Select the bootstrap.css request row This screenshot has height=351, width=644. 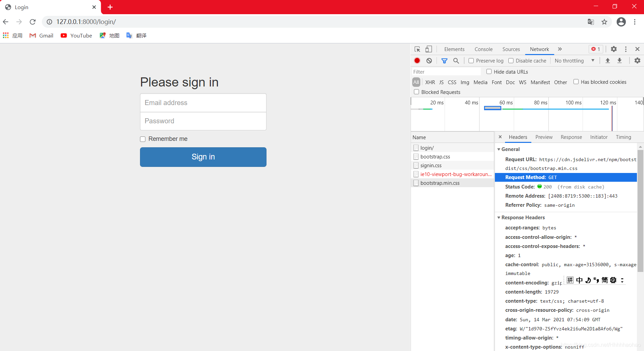coord(452,157)
